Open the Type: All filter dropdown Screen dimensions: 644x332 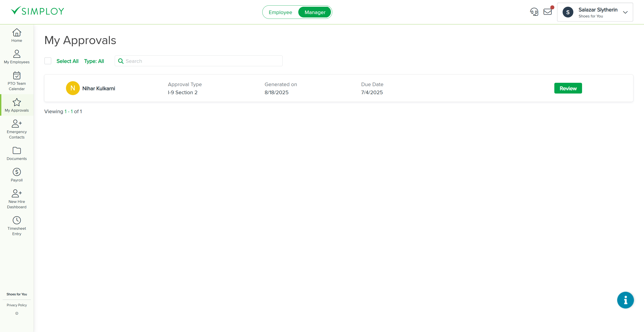[94, 61]
